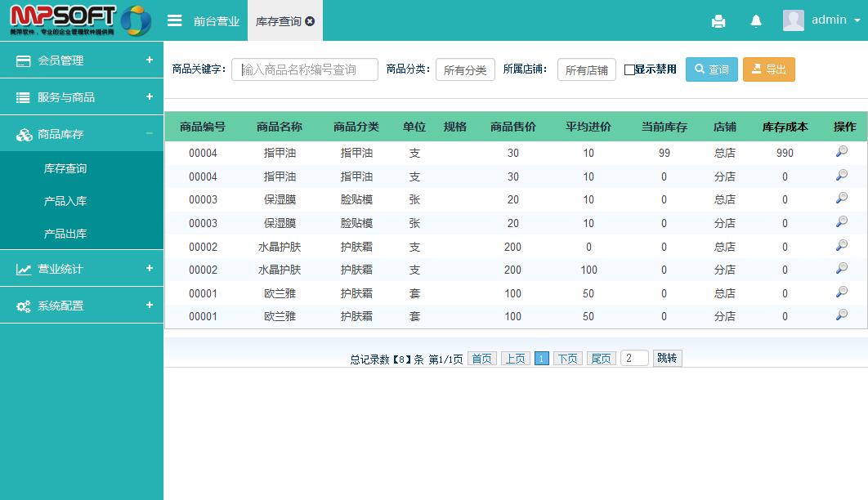
Task: Toggle the 显示禁用 checkbox
Action: tap(629, 70)
